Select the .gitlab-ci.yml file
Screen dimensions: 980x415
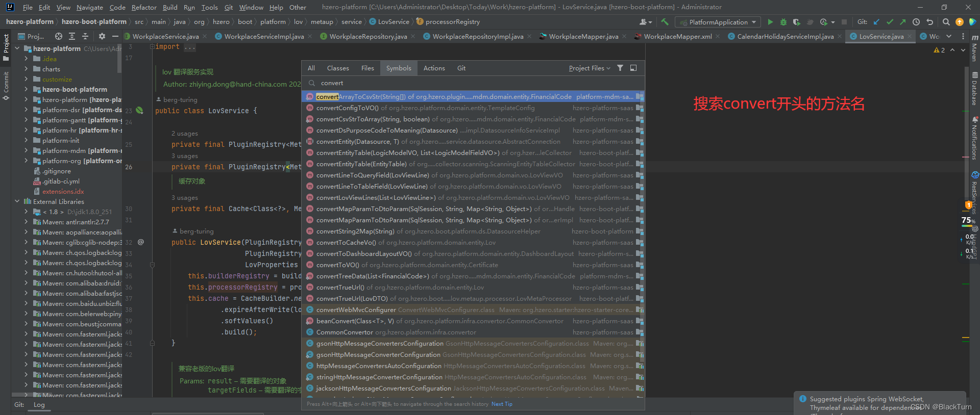[x=61, y=181]
